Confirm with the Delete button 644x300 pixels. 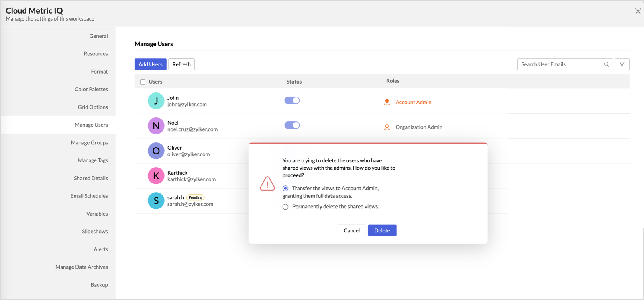click(x=382, y=230)
